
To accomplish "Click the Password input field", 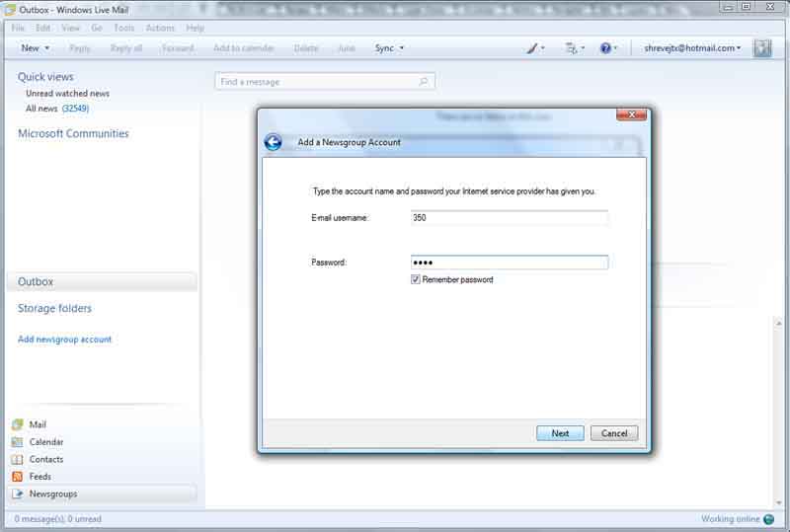I will [510, 262].
